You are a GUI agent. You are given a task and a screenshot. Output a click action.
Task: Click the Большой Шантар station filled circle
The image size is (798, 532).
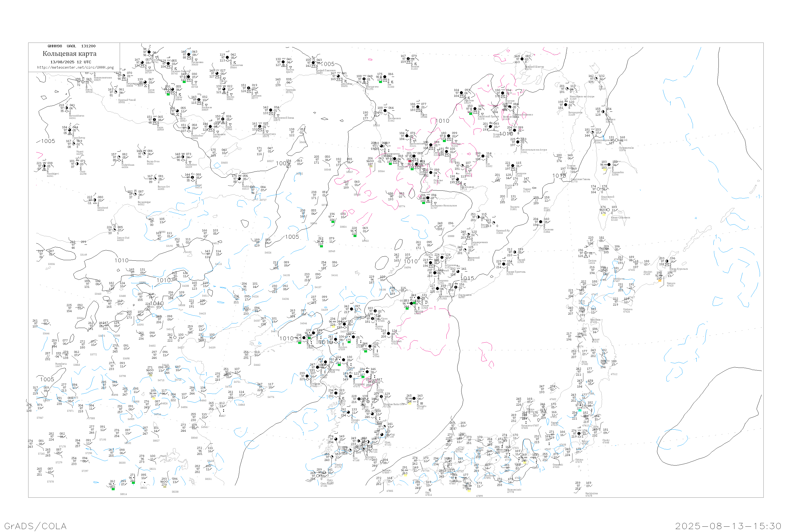click(x=522, y=59)
